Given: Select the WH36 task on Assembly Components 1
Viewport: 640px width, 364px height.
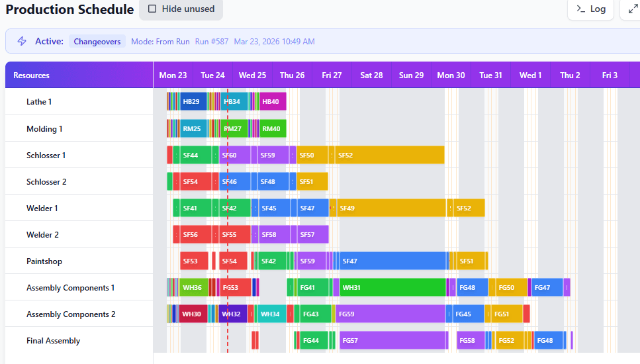Looking at the screenshot, I should click(194, 288).
